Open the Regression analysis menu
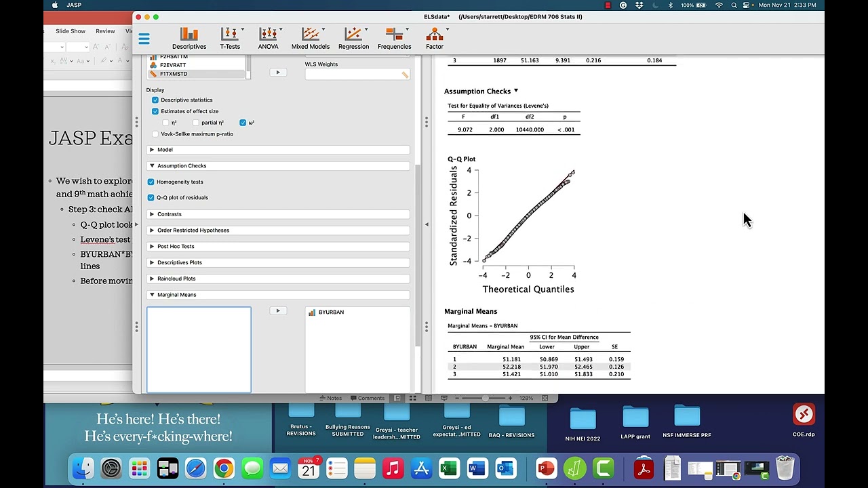Viewport: 868px width, 488px height. tap(353, 39)
